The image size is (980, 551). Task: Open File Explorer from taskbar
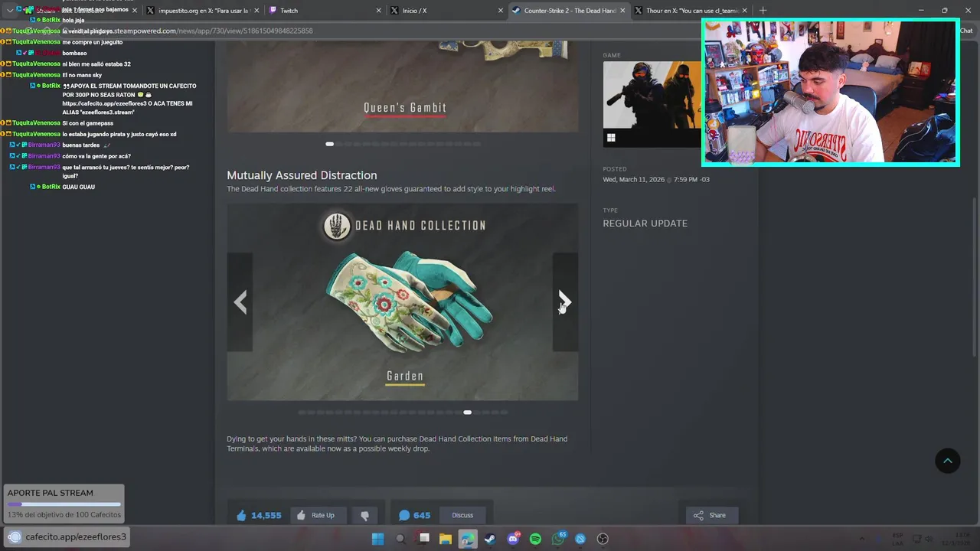446,539
